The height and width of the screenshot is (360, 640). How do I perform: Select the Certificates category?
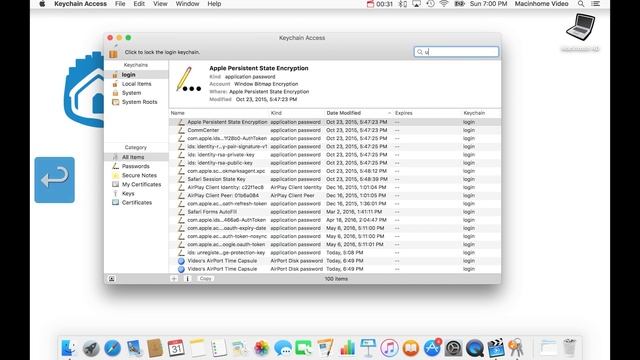click(x=136, y=202)
